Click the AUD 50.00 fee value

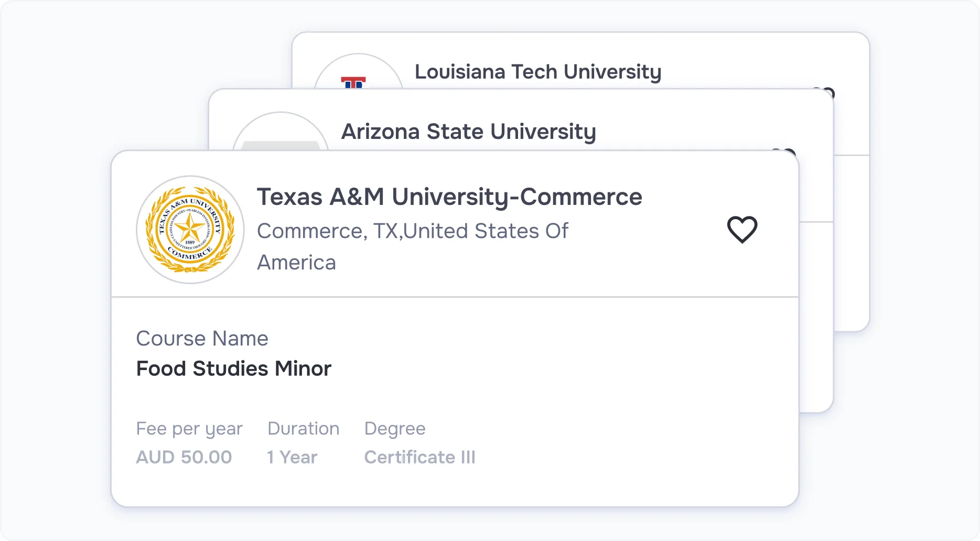[x=184, y=457]
